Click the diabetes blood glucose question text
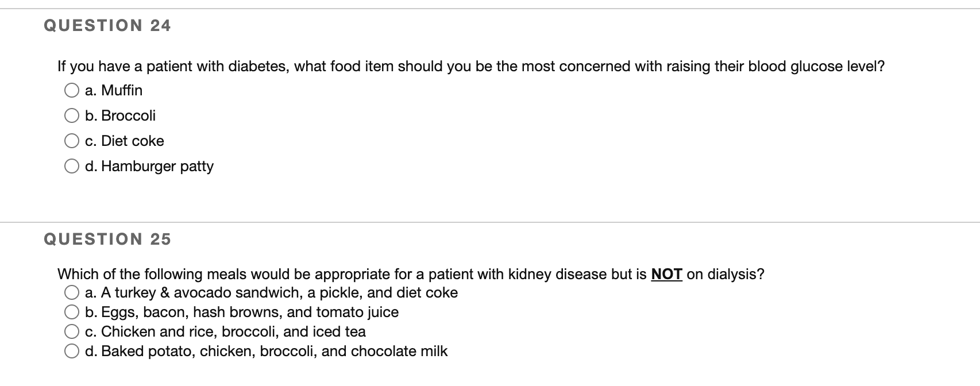Screen dimensions: 980x386 (x=471, y=67)
